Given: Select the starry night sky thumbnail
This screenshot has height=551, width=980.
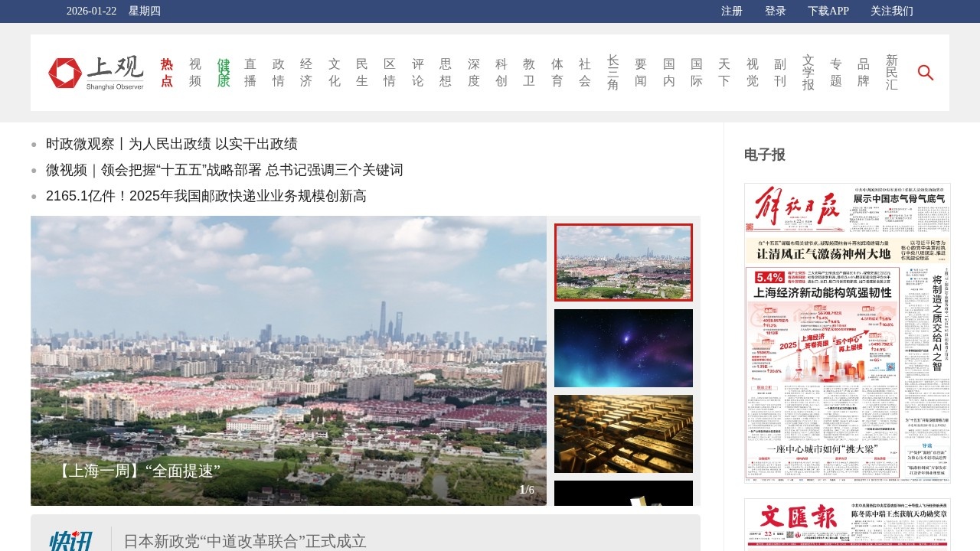Looking at the screenshot, I should 623,348.
